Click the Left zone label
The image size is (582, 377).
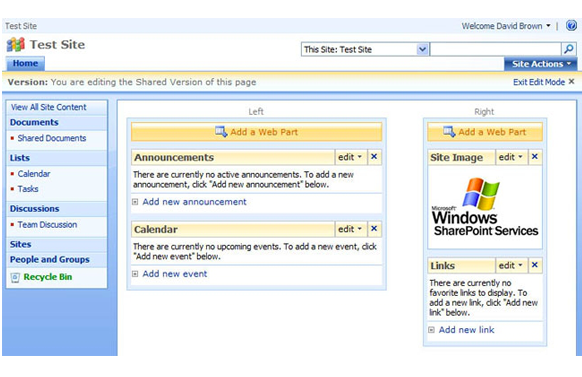[256, 112]
